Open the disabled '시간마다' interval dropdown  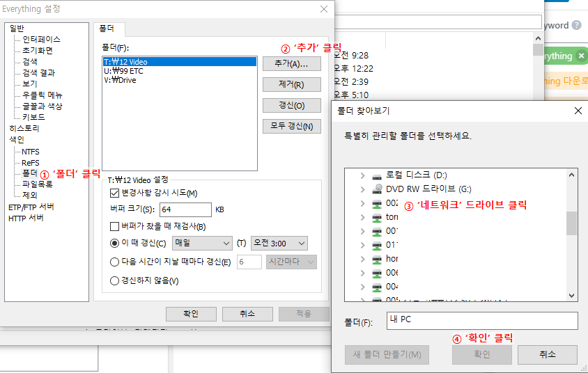pyautogui.click(x=291, y=262)
